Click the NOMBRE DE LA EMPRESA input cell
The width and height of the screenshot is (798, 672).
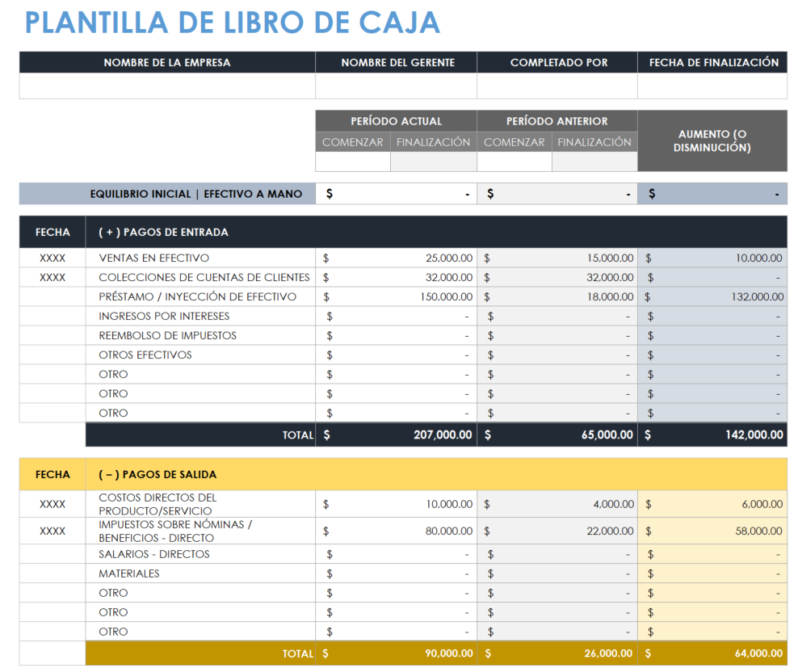[x=166, y=83]
